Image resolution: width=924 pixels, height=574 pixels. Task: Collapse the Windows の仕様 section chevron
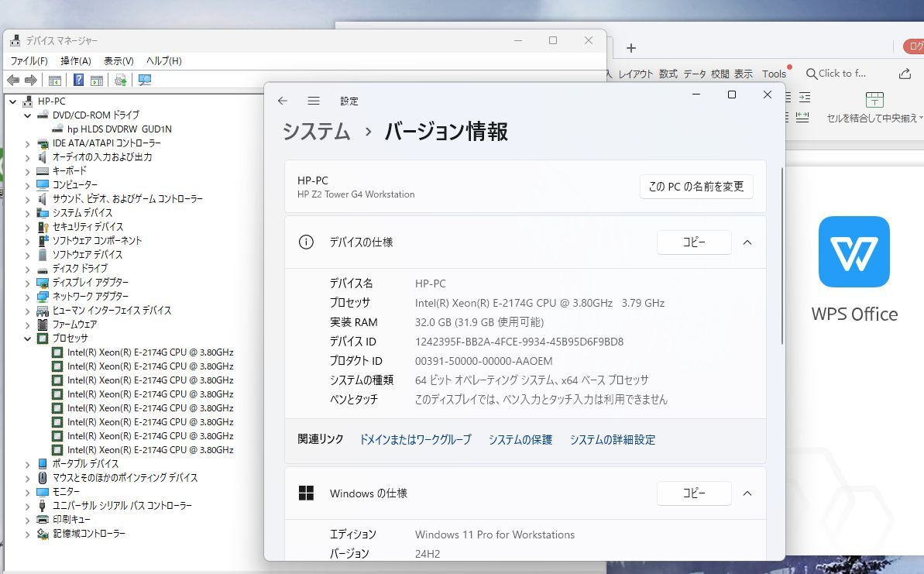tap(747, 493)
